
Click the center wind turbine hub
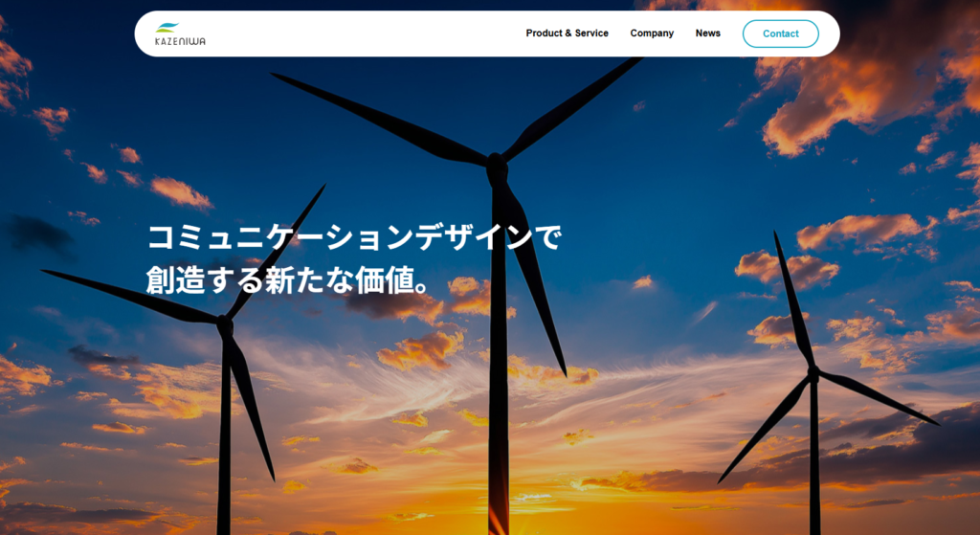point(497,169)
